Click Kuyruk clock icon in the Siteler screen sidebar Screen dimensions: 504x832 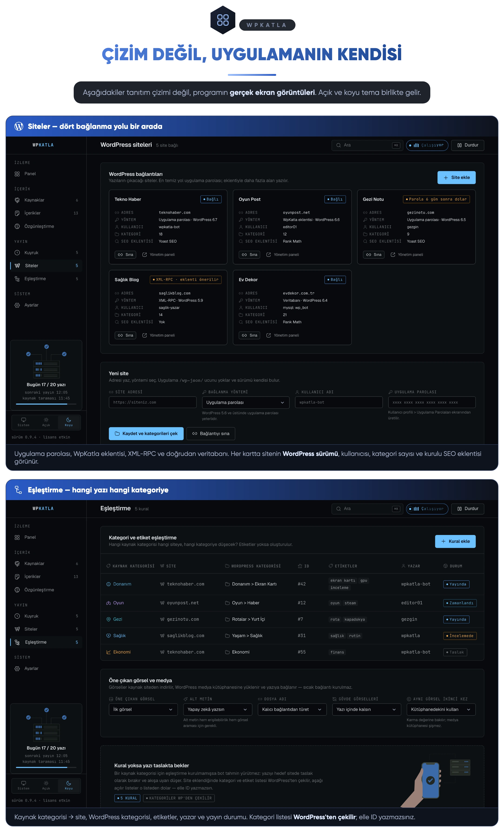click(x=17, y=253)
